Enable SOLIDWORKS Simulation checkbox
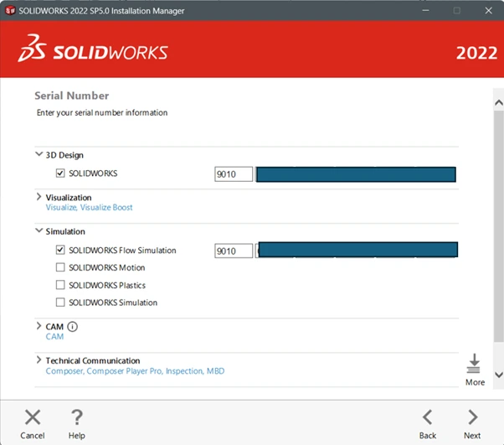This screenshot has height=445, width=504. pyautogui.click(x=60, y=303)
